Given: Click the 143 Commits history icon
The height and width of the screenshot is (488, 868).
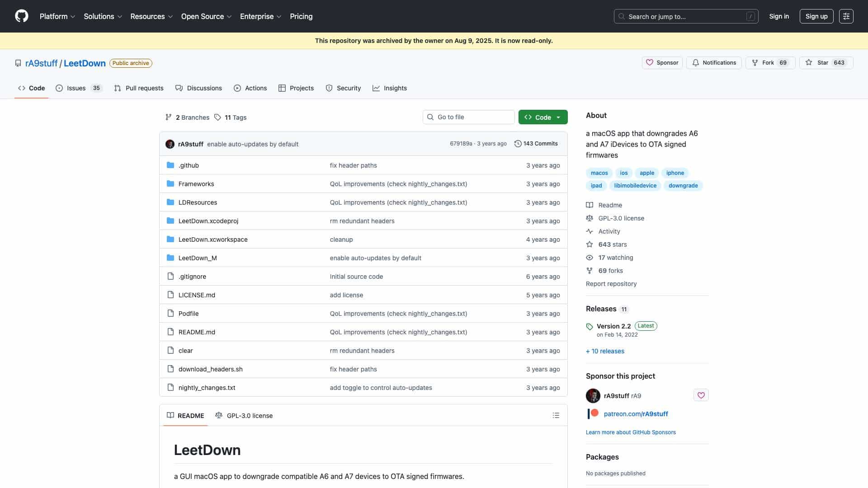Looking at the screenshot, I should coord(518,144).
